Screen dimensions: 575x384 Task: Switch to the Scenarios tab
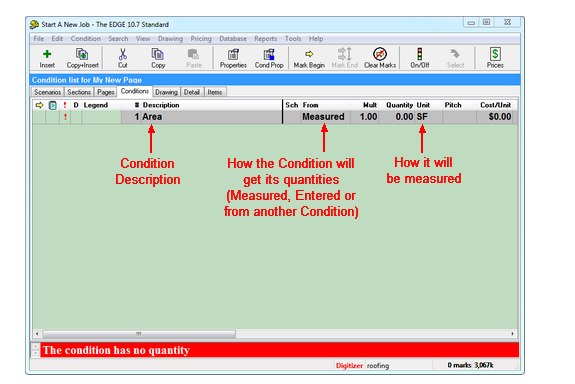(47, 92)
